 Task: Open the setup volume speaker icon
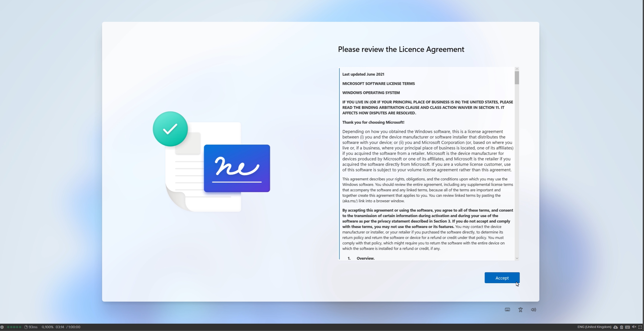click(533, 309)
